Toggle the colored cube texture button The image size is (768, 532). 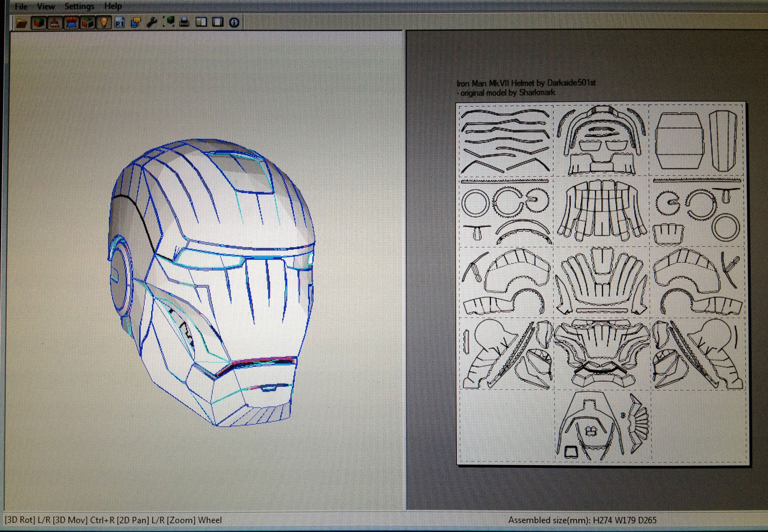coord(39,23)
